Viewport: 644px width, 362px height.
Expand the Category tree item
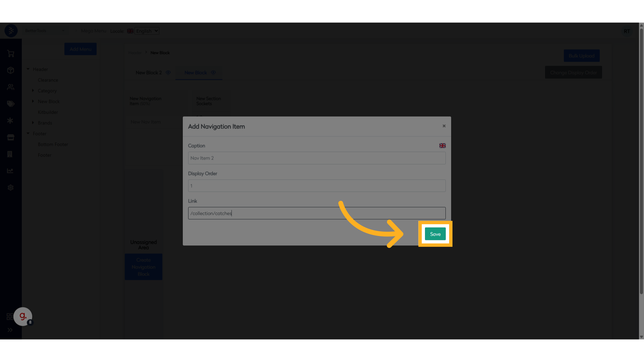[33, 90]
